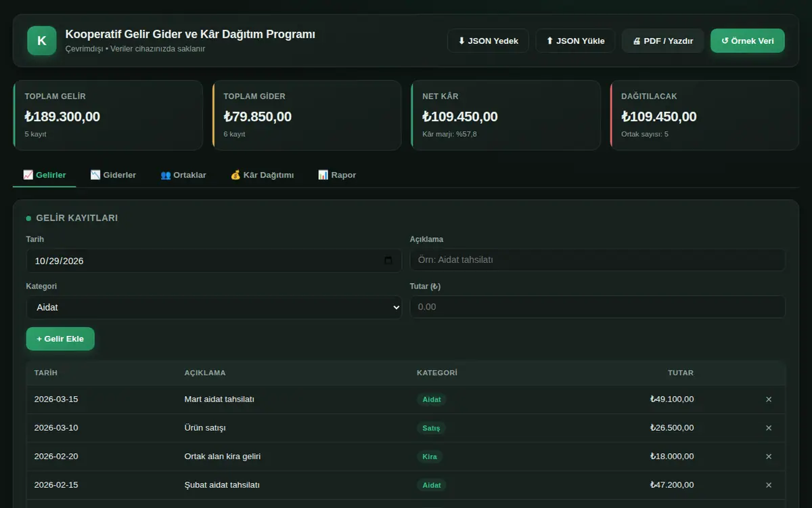Switch to the Gelirler tab

[45, 175]
